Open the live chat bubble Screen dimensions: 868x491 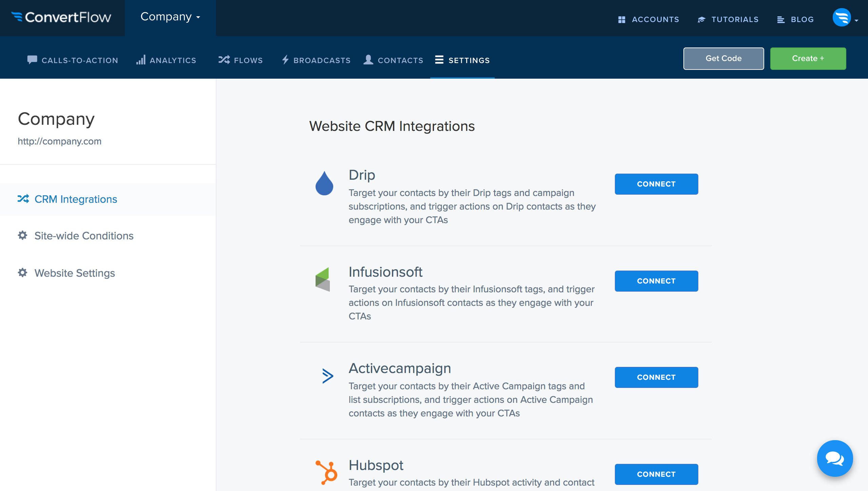835,458
